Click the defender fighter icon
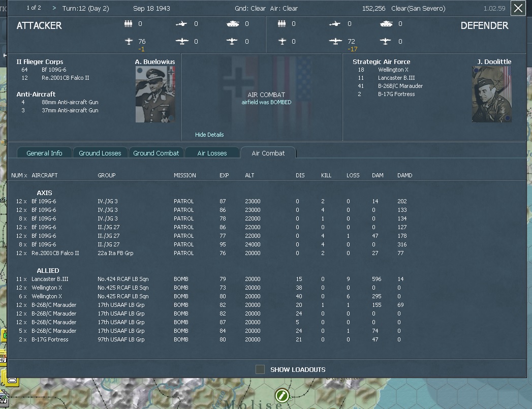 [335, 23]
